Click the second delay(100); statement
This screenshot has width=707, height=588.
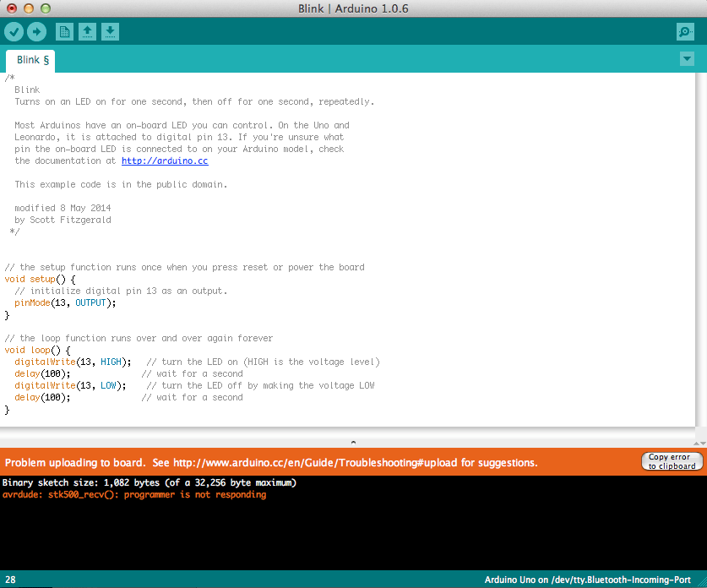pos(42,397)
